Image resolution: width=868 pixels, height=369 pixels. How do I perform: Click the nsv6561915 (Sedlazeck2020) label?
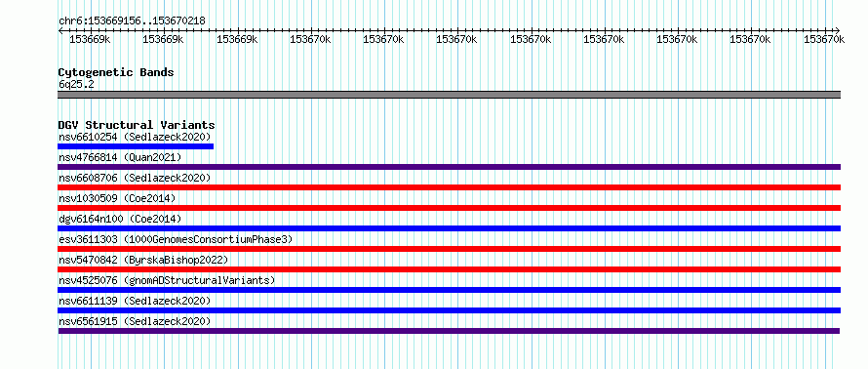tap(135, 321)
